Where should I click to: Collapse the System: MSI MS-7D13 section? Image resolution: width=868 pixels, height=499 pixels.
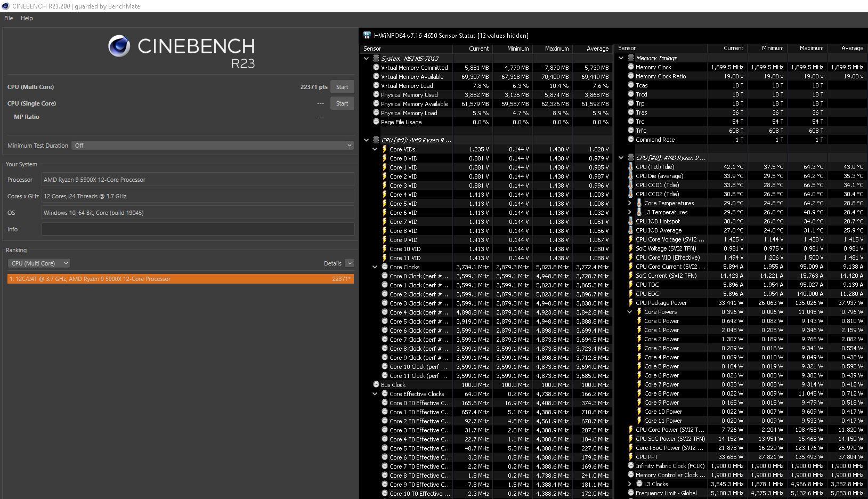click(366, 59)
